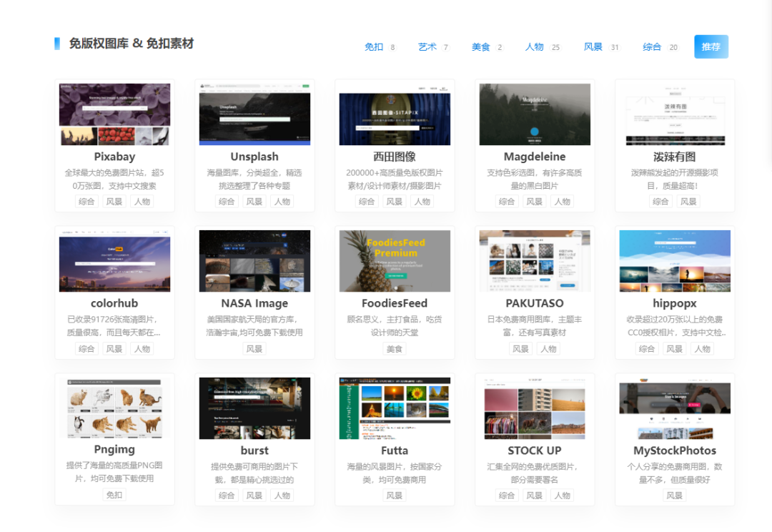The height and width of the screenshot is (532, 772).
Task: Click the 西田图像 site name
Action: tap(395, 156)
